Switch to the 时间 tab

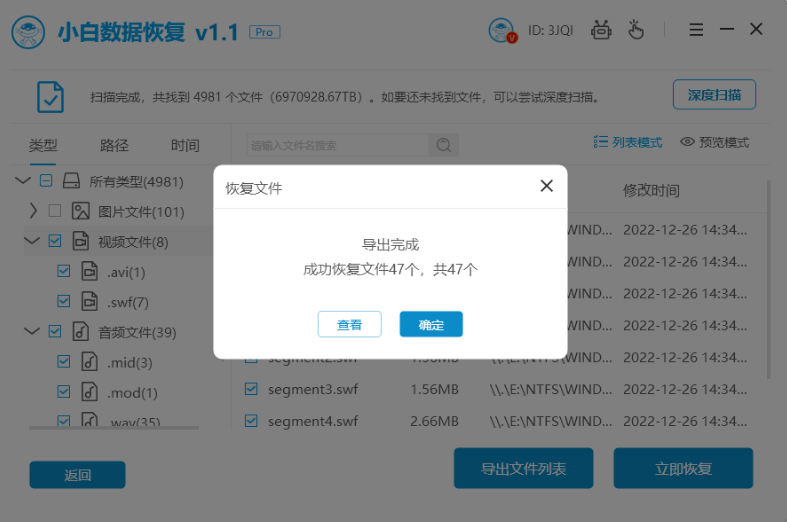[185, 145]
